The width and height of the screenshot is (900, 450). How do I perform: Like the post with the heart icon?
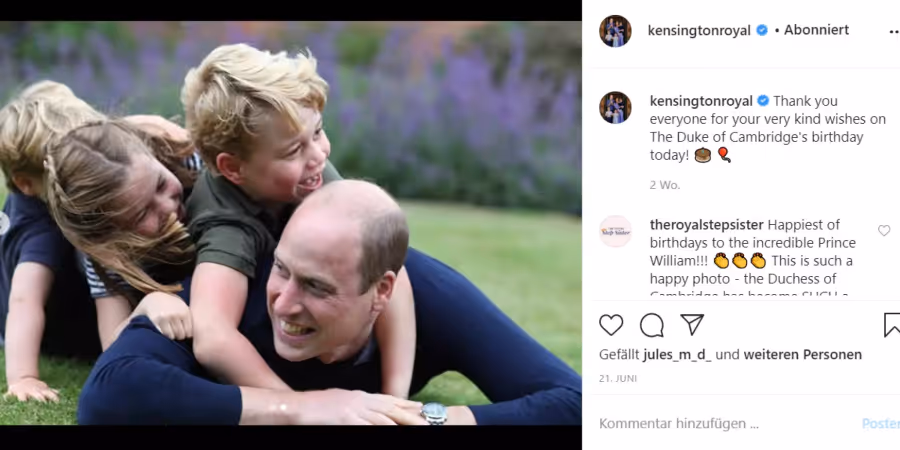(611, 325)
